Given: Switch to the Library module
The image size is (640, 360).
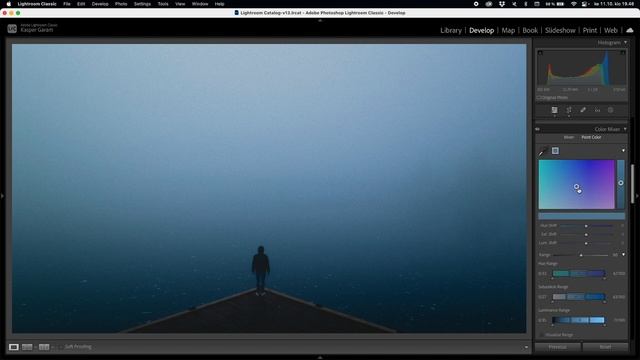Looking at the screenshot, I should click(x=451, y=30).
